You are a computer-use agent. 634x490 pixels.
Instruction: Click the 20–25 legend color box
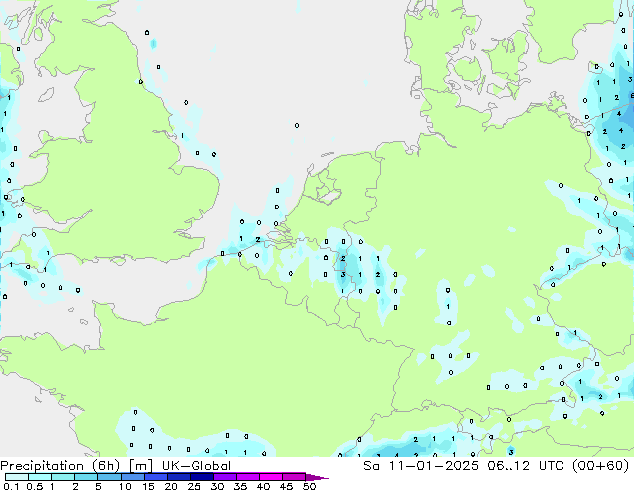(x=179, y=477)
